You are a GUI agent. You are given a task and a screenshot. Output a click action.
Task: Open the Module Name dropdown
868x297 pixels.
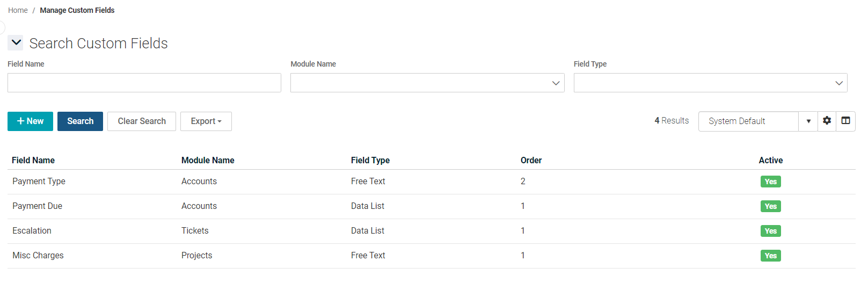pyautogui.click(x=427, y=83)
